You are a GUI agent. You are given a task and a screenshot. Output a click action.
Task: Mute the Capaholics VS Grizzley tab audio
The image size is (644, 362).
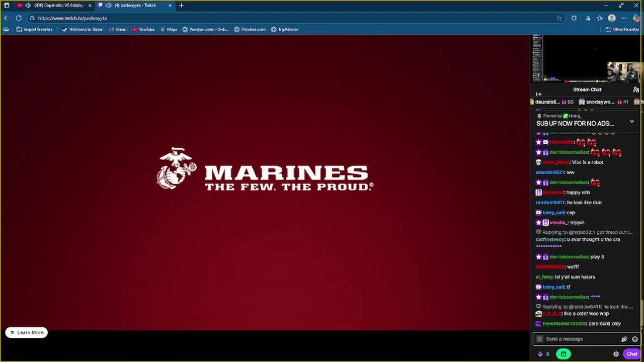click(x=28, y=6)
